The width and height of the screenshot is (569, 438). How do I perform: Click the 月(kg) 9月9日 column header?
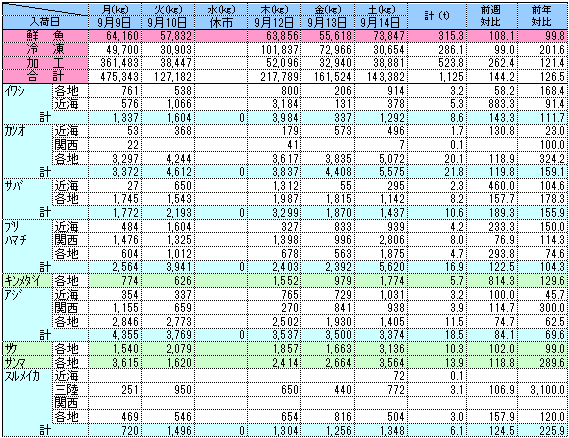115,16
